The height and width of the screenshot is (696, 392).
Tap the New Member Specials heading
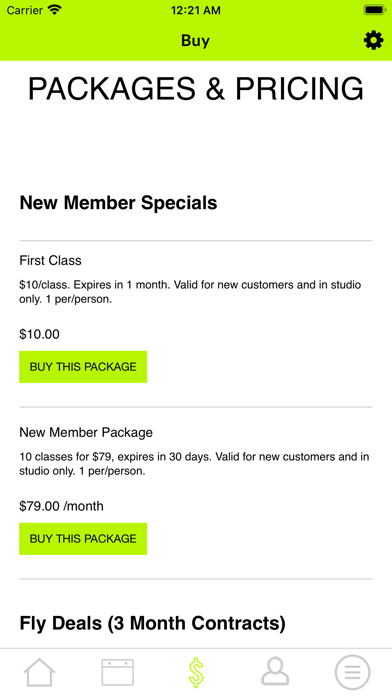pyautogui.click(x=118, y=203)
